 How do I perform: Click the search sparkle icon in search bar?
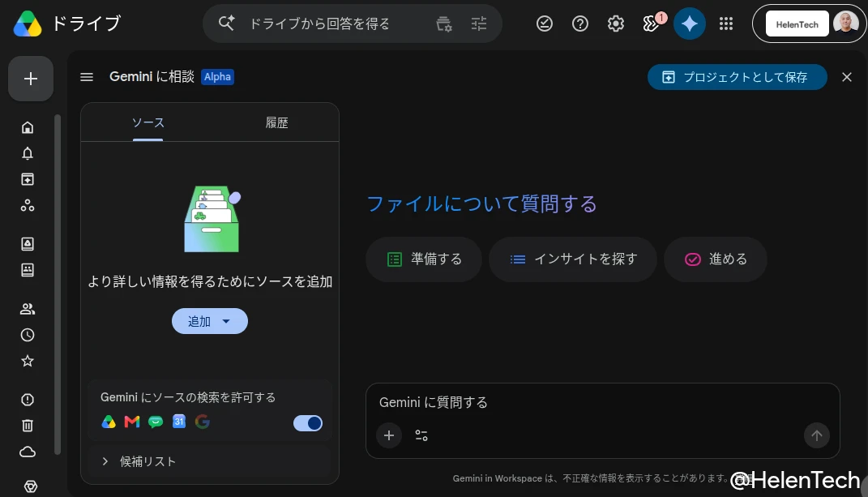tap(226, 24)
